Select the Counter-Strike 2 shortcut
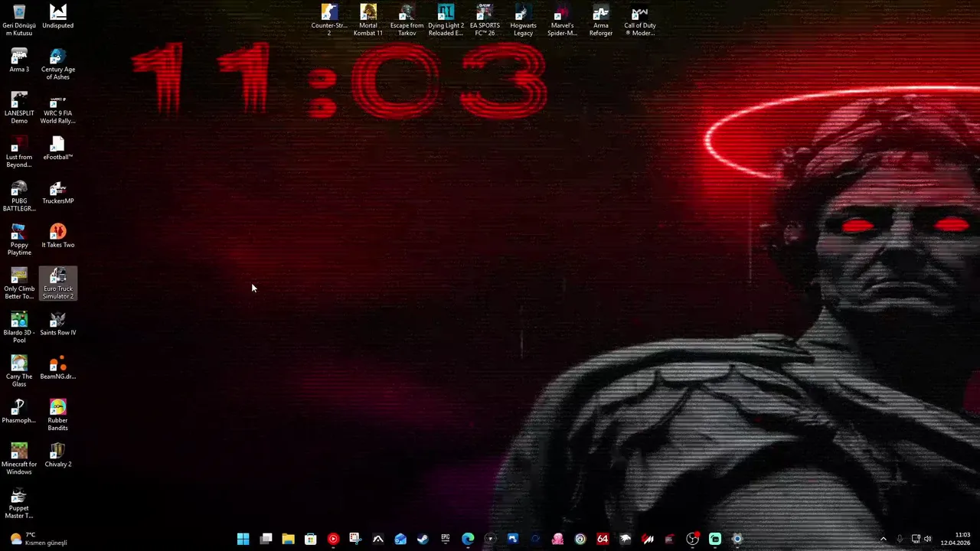The height and width of the screenshot is (551, 980). point(329,20)
